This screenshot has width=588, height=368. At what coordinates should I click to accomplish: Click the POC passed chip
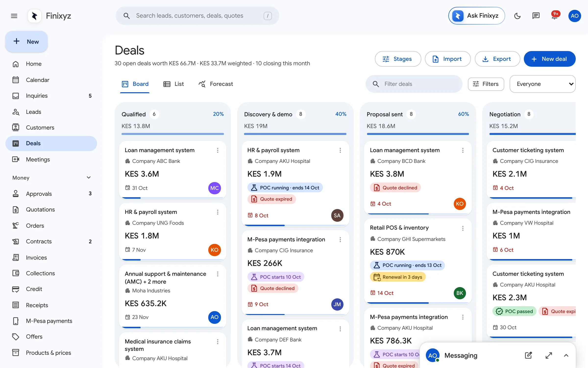point(514,311)
